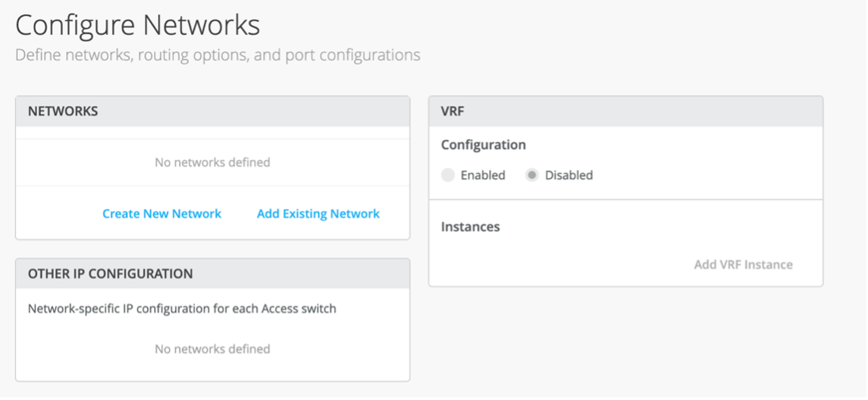The height and width of the screenshot is (400, 868).
Task: Click the Instances heading in VRF panel
Action: 470,227
